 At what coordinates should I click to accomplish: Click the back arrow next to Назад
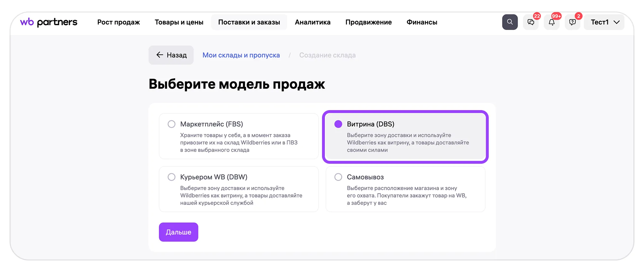tap(160, 55)
